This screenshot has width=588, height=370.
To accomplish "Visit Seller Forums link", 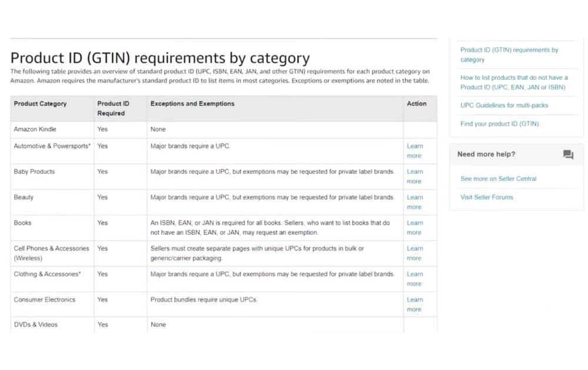I will (486, 197).
